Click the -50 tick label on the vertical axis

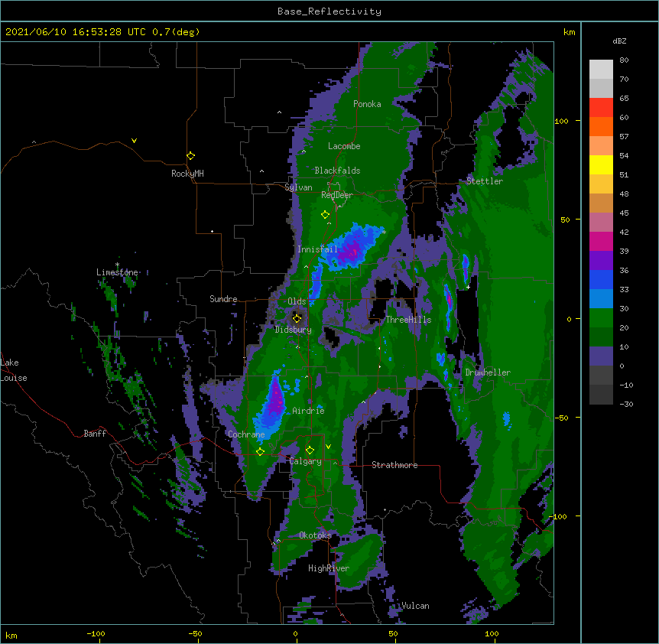[561, 418]
